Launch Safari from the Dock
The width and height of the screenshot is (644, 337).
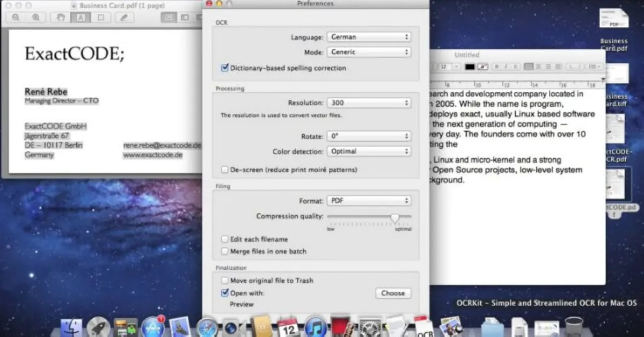pos(207,327)
